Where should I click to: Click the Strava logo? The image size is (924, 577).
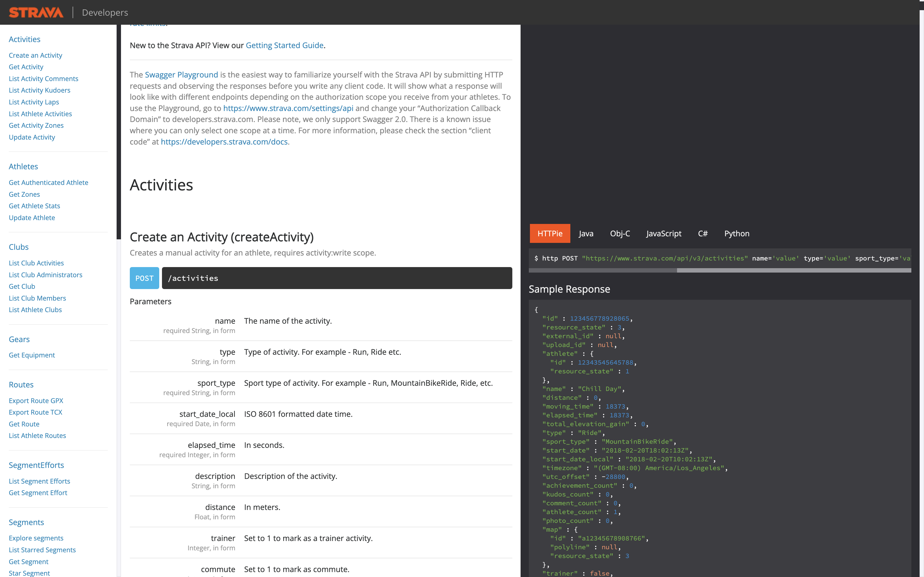[x=36, y=12]
